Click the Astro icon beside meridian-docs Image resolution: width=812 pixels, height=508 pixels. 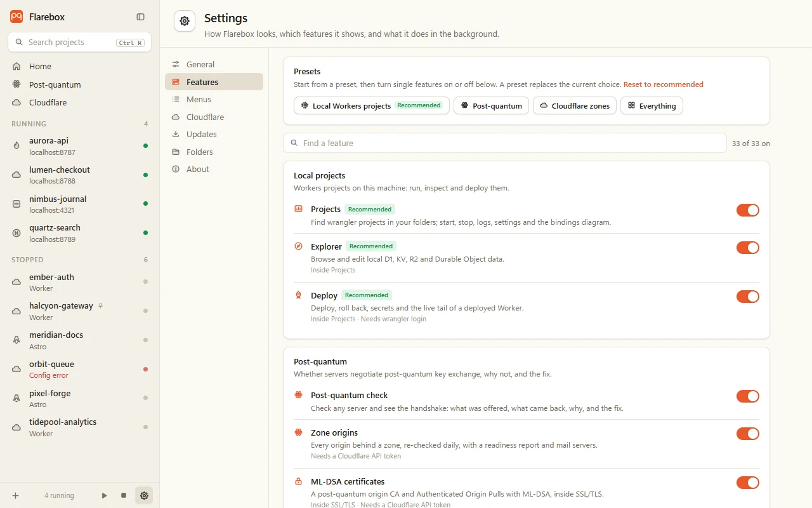(x=16, y=340)
